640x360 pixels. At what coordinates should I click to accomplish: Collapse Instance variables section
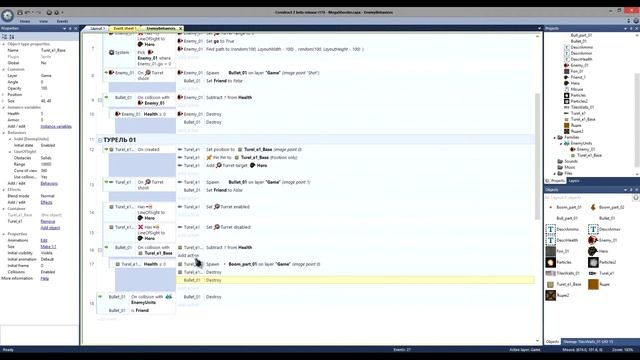click(x=4, y=107)
